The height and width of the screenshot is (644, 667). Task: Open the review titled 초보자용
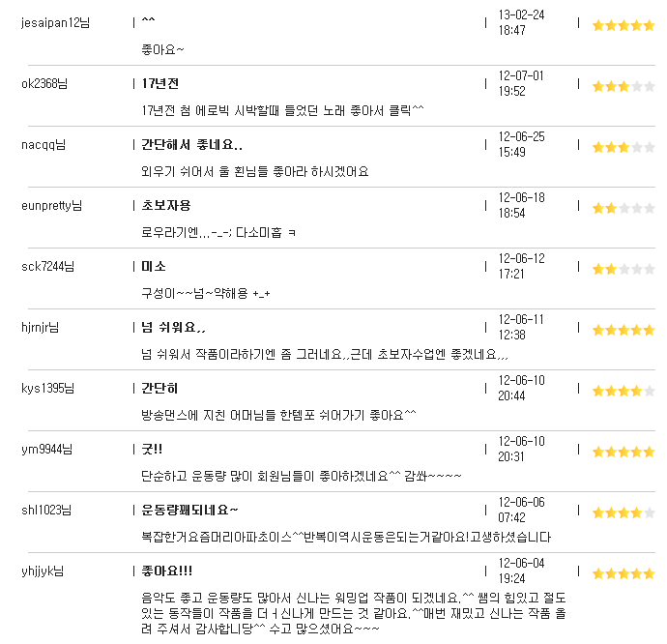pyautogui.click(x=166, y=206)
